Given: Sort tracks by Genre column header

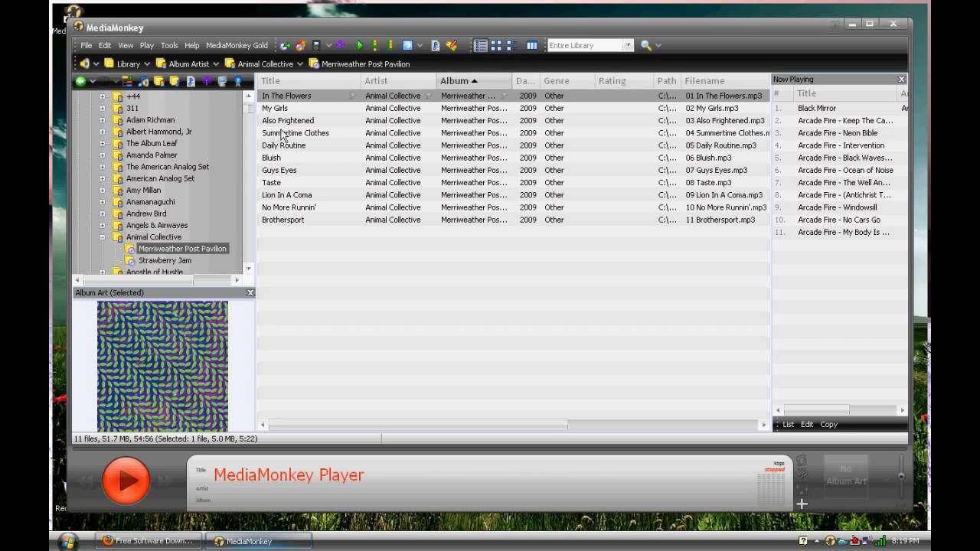Looking at the screenshot, I should click(567, 81).
